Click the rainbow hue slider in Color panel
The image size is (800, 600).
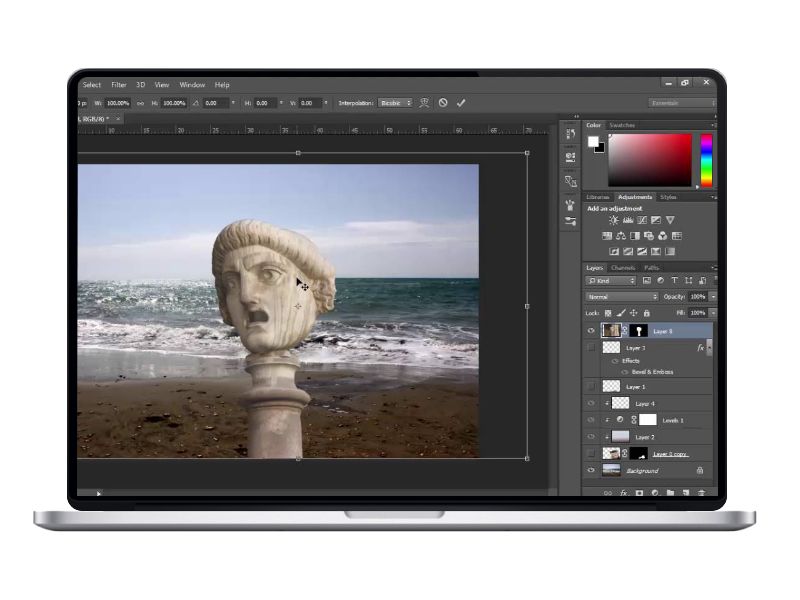(706, 160)
